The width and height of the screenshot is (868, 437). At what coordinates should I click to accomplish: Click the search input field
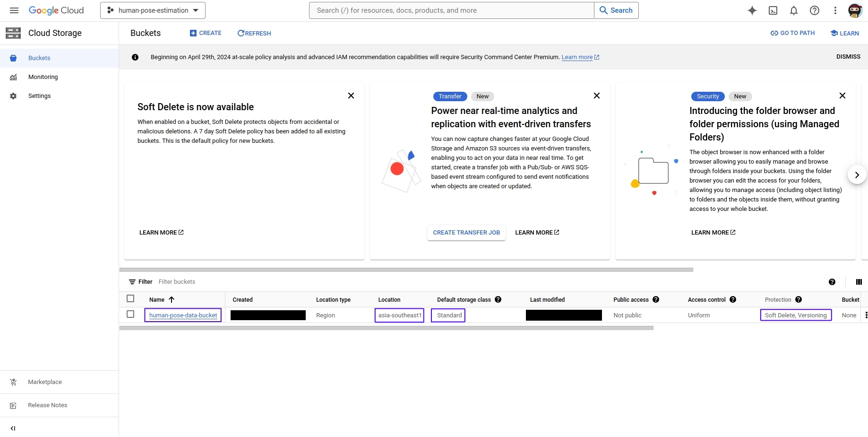coord(451,10)
